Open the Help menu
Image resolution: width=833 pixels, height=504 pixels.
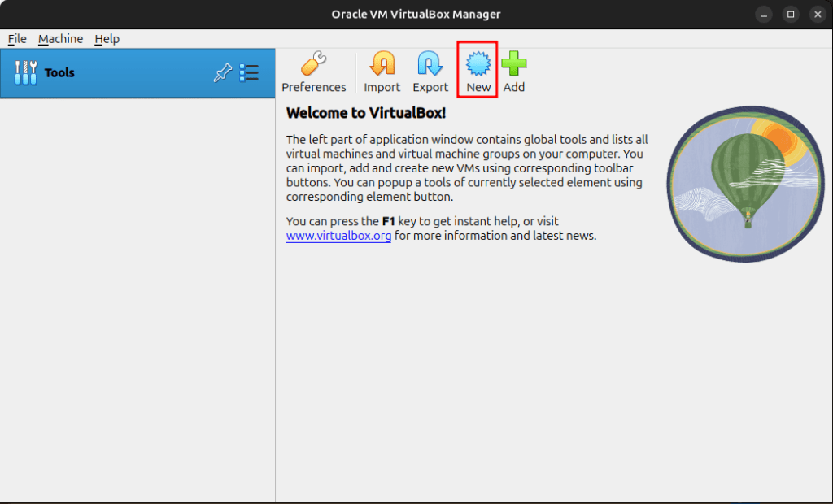[107, 39]
